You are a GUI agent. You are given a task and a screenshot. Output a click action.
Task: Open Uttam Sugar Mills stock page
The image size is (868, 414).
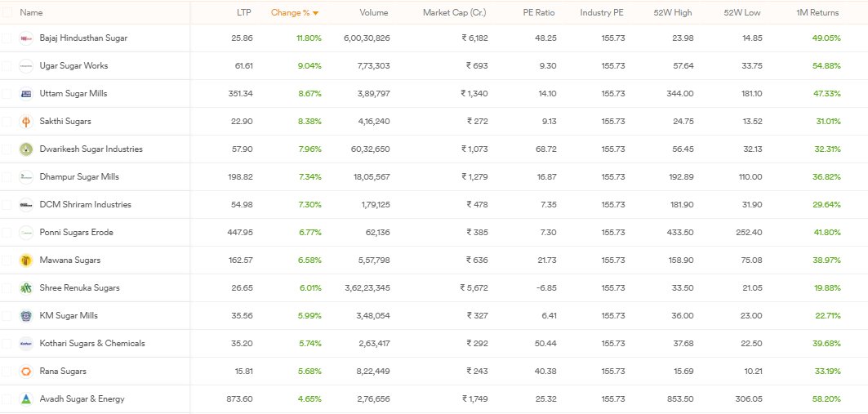pyautogui.click(x=73, y=94)
